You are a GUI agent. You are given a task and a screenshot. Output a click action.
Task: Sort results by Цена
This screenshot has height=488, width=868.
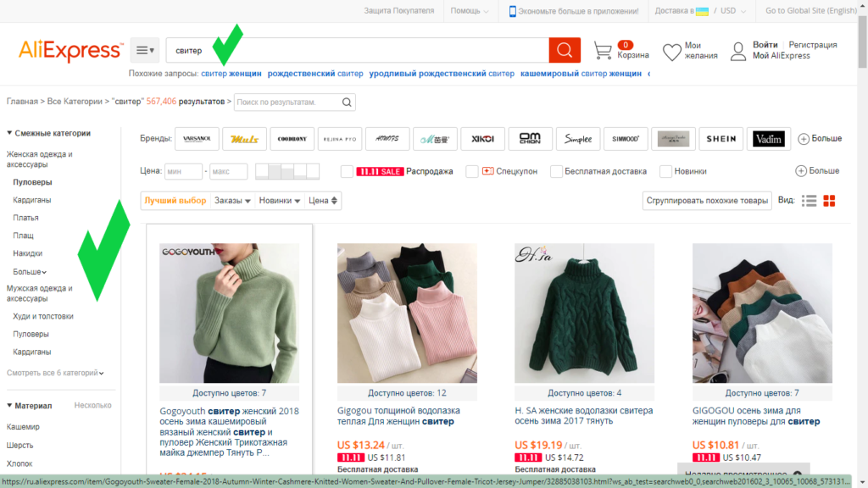click(x=324, y=201)
